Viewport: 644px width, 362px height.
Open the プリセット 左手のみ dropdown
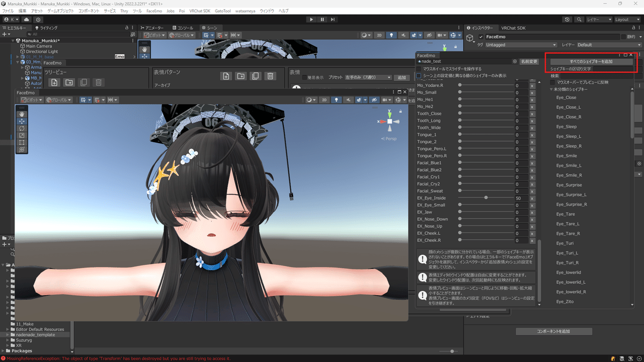368,77
